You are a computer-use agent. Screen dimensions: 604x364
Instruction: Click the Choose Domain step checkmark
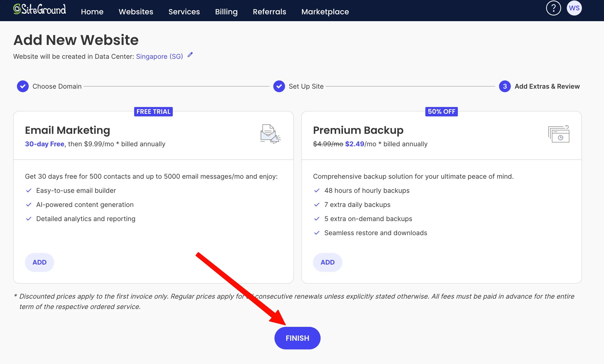pyautogui.click(x=23, y=86)
